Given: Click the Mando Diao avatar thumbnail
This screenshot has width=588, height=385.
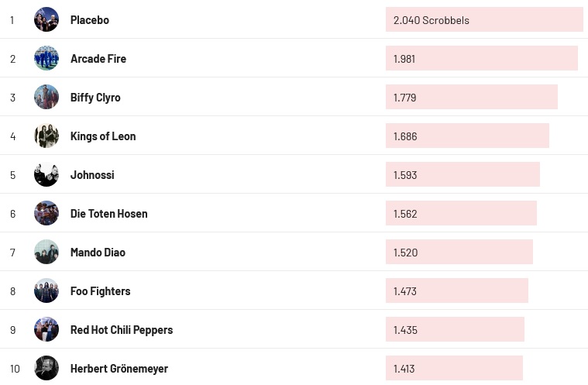Looking at the screenshot, I should (46, 252).
